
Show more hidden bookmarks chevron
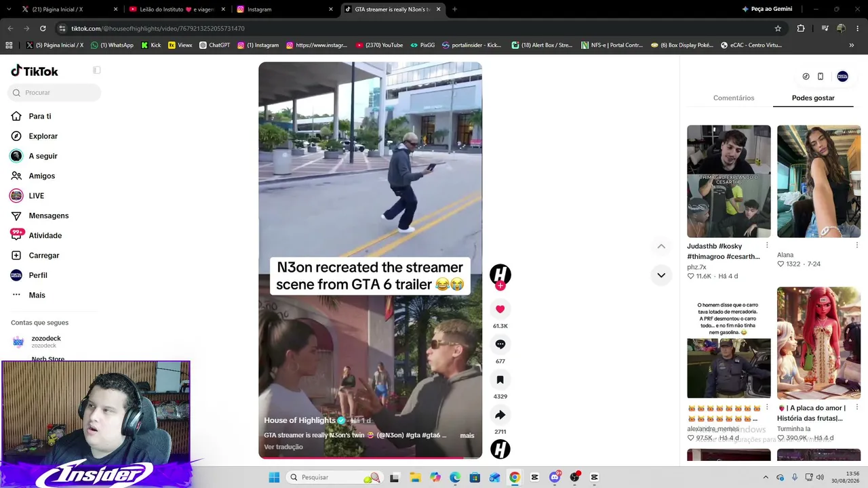(851, 45)
